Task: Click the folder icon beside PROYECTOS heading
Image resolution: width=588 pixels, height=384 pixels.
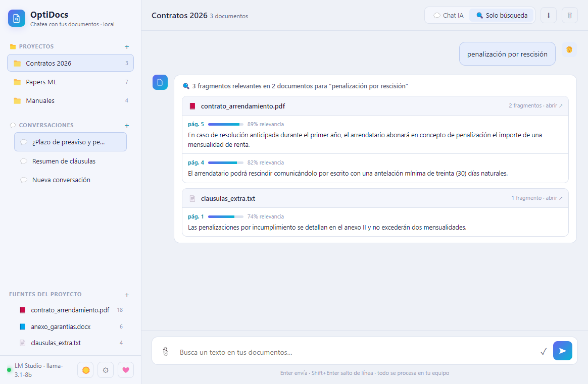Action: [13, 46]
